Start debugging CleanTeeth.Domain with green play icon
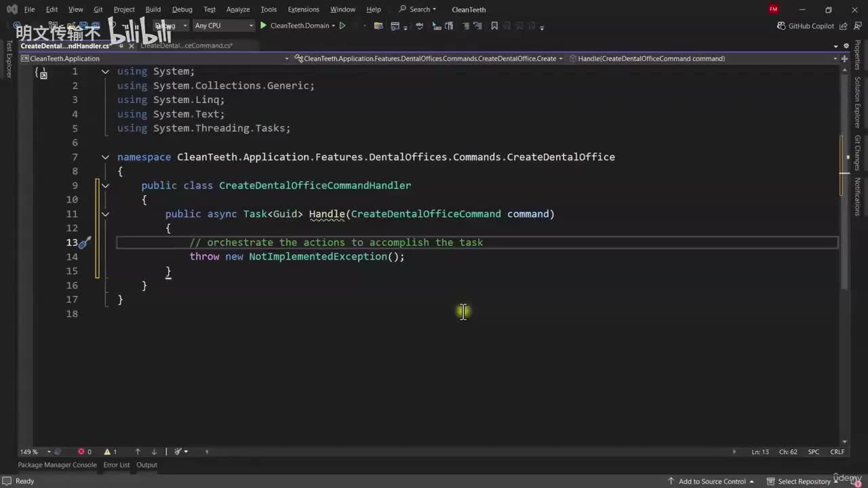Image resolution: width=868 pixels, height=488 pixels. (264, 26)
